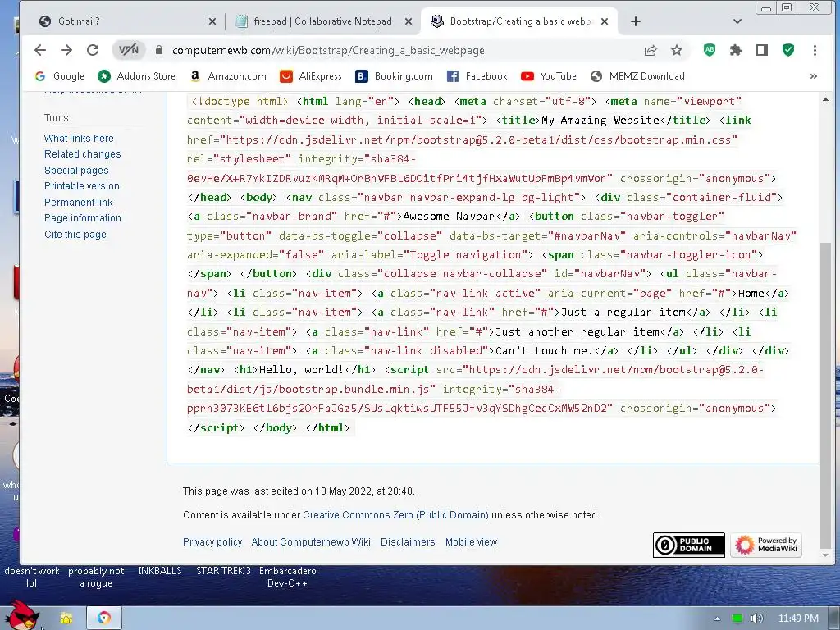Open the Angry Birds start button
This screenshot has height=630, width=840.
[21, 617]
